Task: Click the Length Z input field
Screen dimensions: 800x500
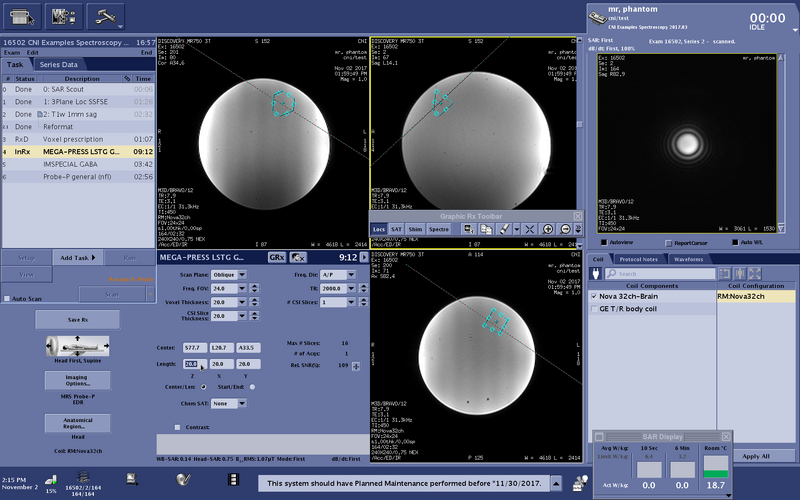Action: coord(194,364)
